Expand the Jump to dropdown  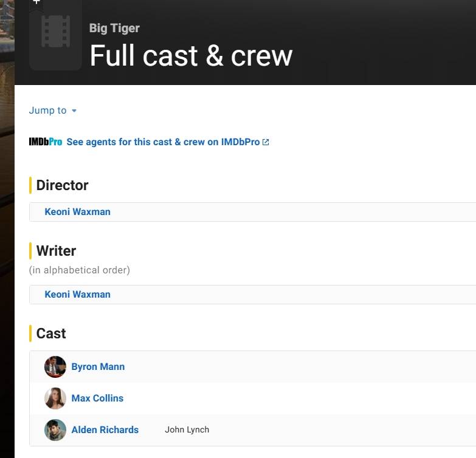point(53,111)
